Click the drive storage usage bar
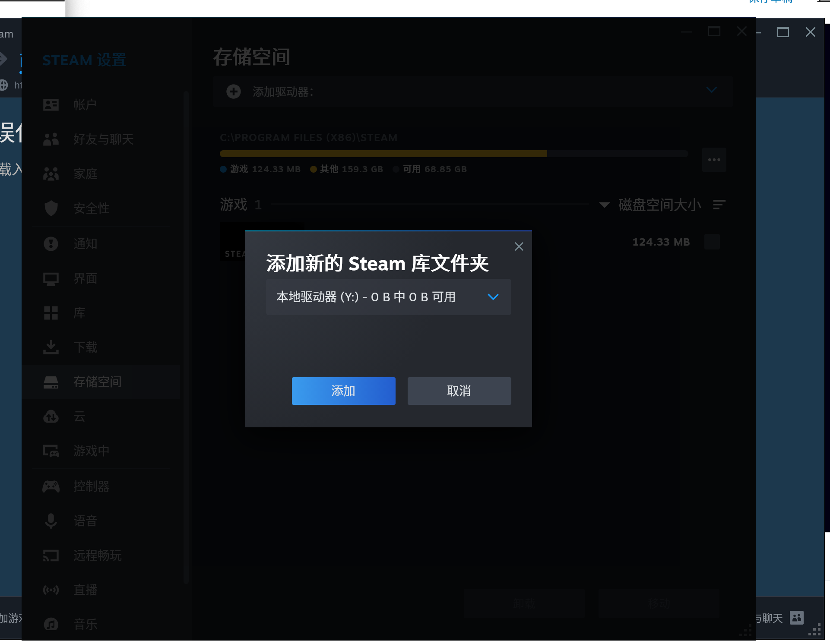Viewport: 830px width, 644px height. pos(453,154)
